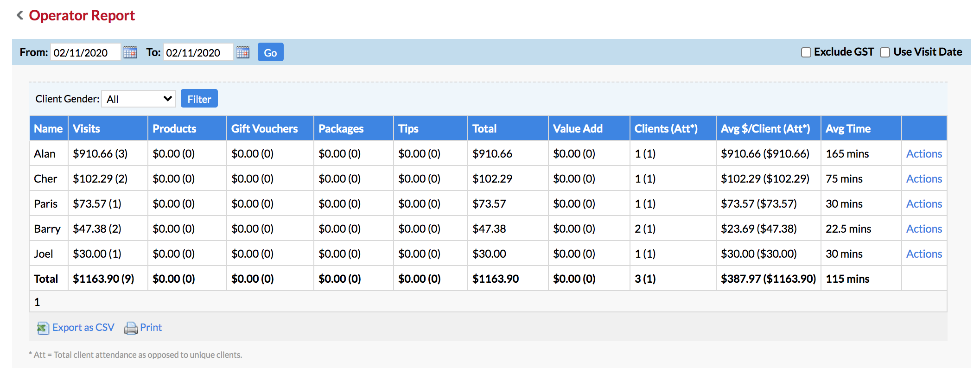Click the Export as CSV spreadsheet icon
Viewport: 980px width, 368px height.
pyautogui.click(x=43, y=328)
